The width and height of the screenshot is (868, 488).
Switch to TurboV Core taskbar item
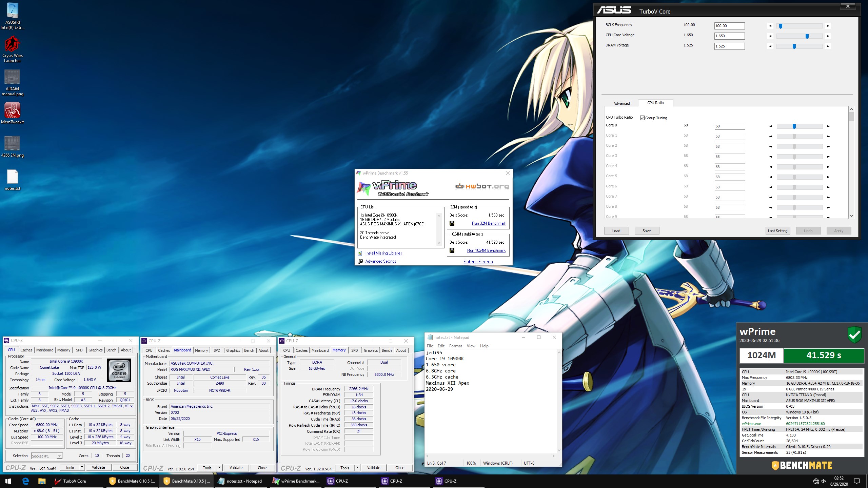[x=78, y=481]
